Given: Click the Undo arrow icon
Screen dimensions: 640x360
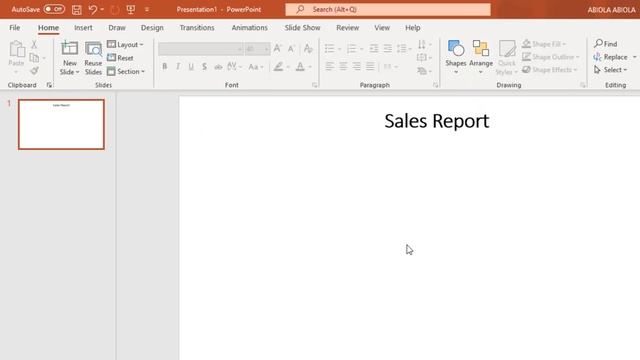Looking at the screenshot, I should 93,9.
